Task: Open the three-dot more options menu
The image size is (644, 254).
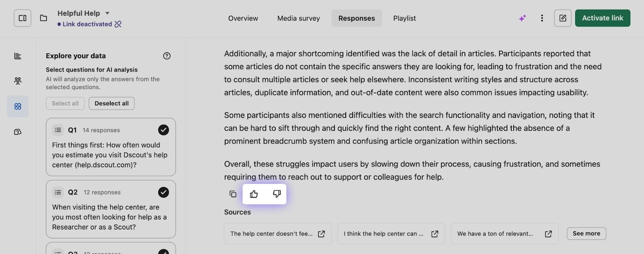Action: tap(542, 18)
